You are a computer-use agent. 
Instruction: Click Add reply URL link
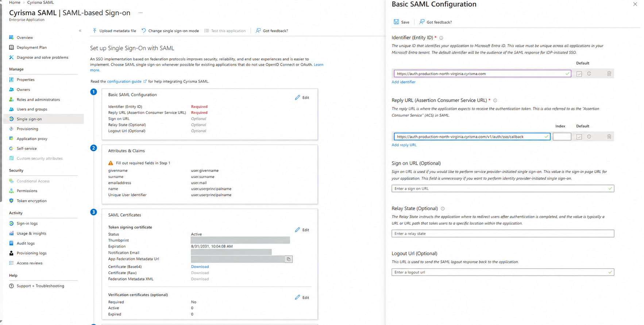[x=404, y=145]
